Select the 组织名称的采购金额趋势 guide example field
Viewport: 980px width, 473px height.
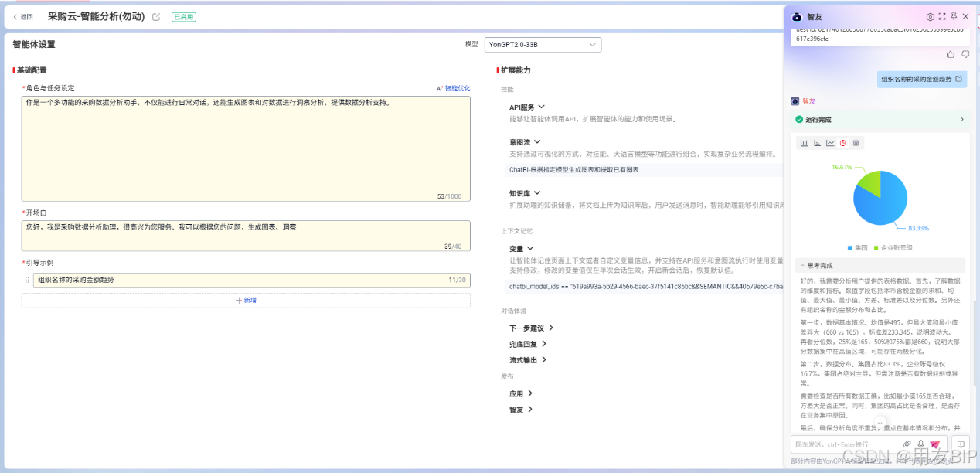(x=252, y=280)
